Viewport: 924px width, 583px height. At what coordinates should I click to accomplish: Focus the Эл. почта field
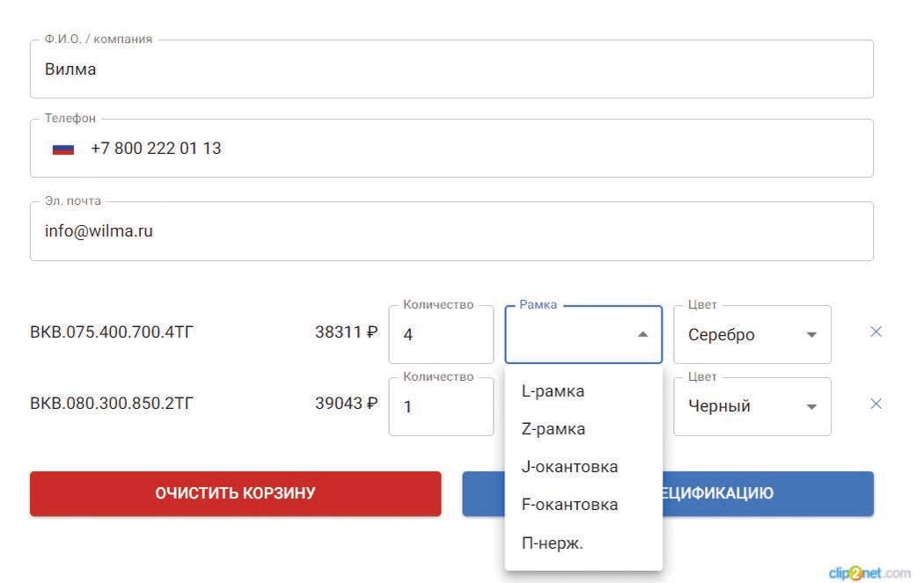451,231
